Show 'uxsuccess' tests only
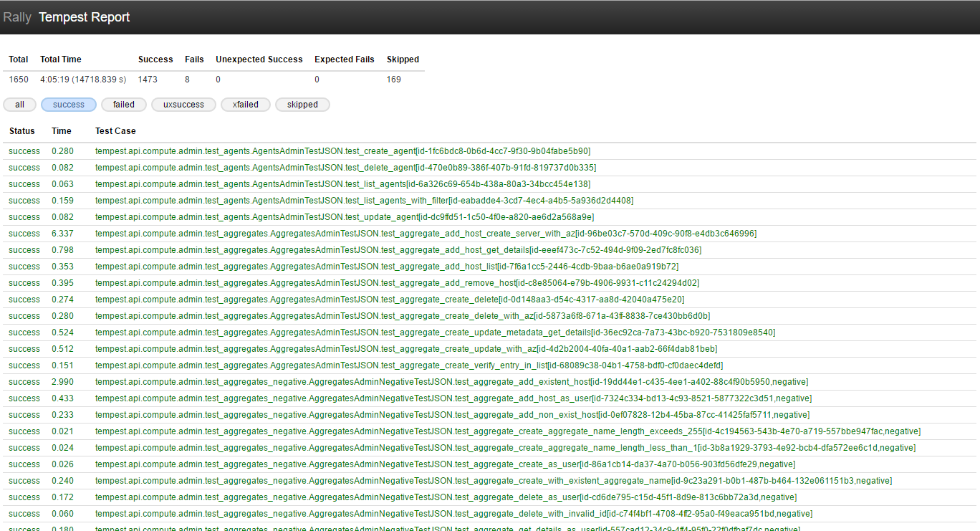Viewport: 980px width, 531px height. [183, 105]
